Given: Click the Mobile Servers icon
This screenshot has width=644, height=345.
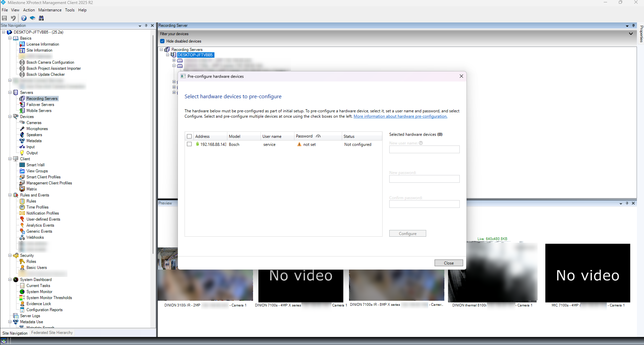Looking at the screenshot, I should pyautogui.click(x=22, y=111).
